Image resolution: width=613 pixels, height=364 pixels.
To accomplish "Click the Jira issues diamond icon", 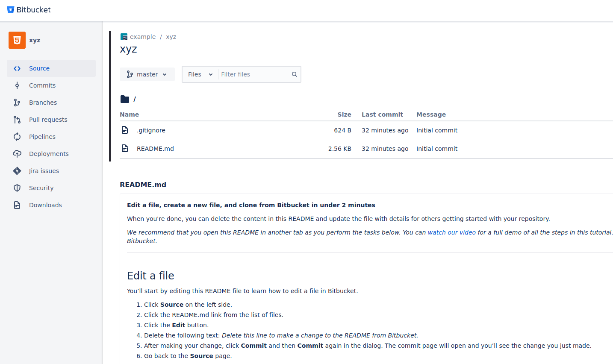I will pos(17,171).
